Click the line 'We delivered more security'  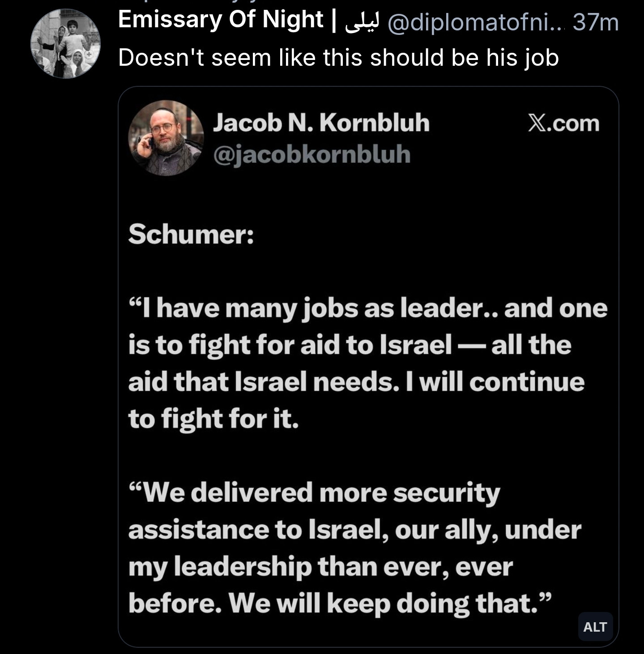(x=313, y=493)
